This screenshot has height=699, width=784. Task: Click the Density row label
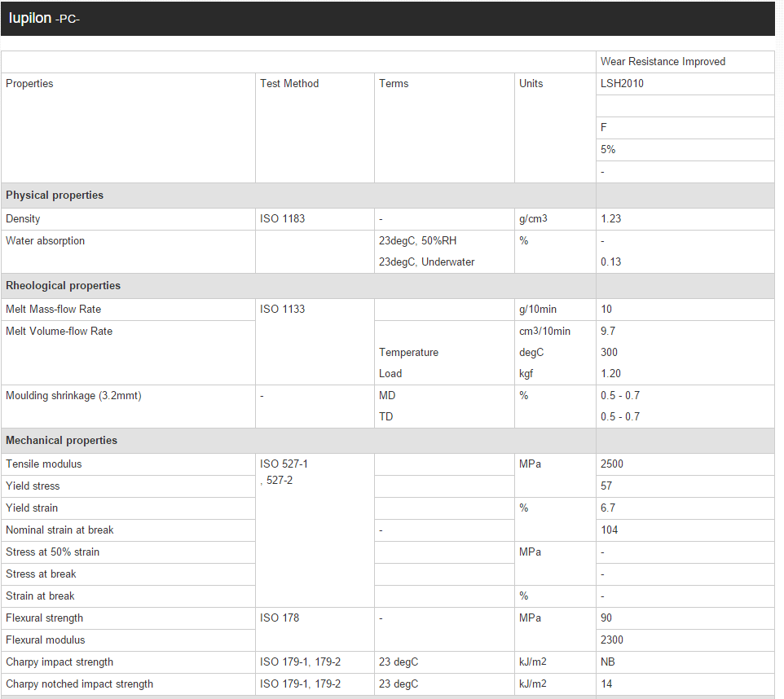(x=23, y=218)
